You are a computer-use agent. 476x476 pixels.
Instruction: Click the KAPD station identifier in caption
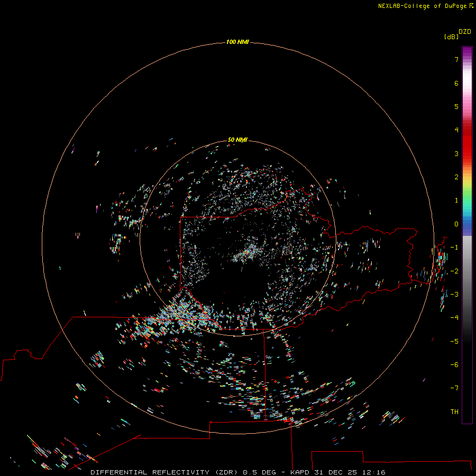click(x=300, y=472)
